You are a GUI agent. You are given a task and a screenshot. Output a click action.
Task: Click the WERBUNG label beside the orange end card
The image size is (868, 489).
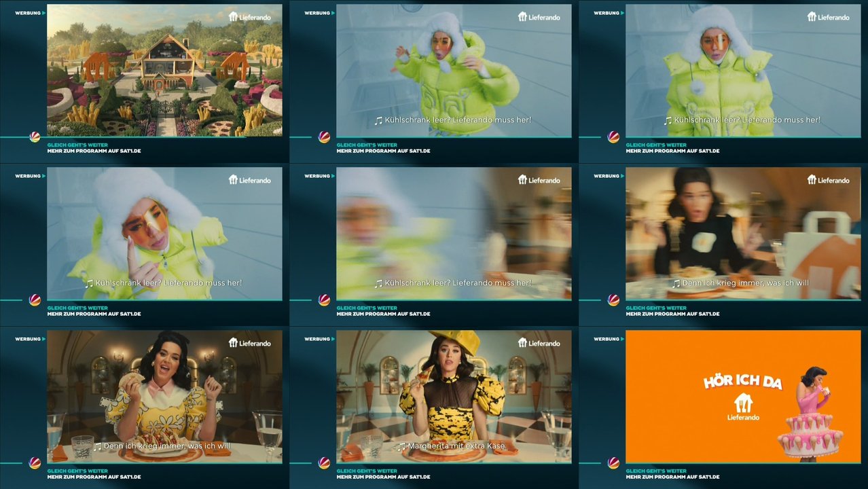[x=609, y=339]
